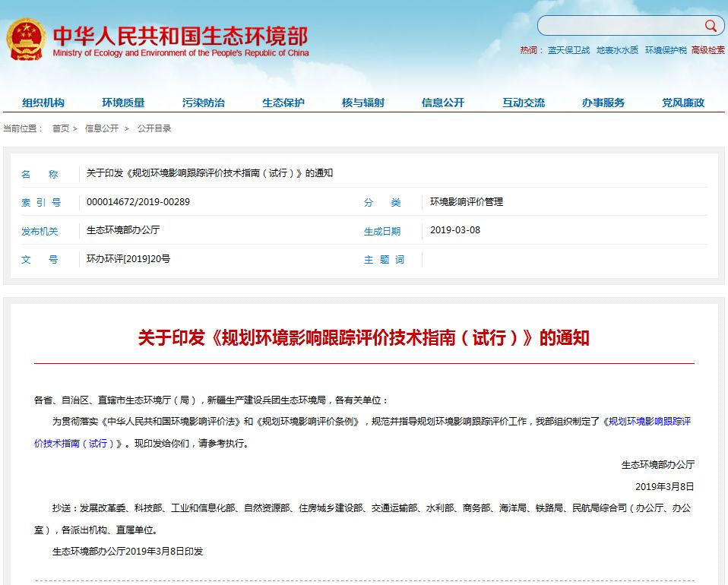
Task: Open the 信息公开 navigation menu
Action: point(443,103)
